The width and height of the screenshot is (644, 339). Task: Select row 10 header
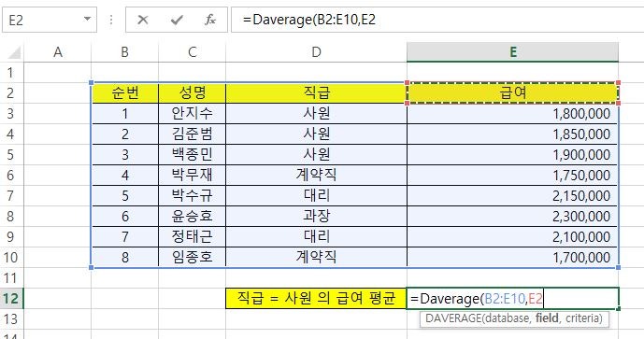[11, 258]
